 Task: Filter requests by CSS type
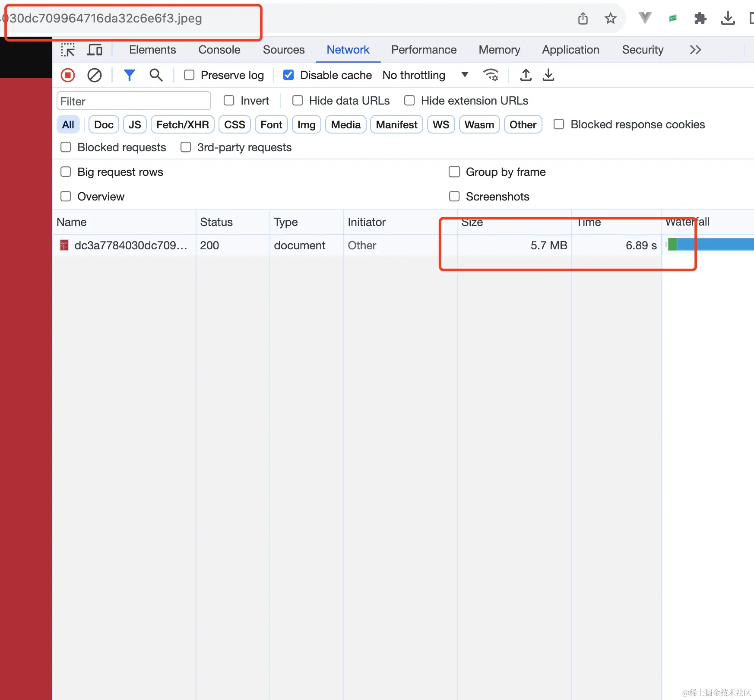[x=234, y=124]
